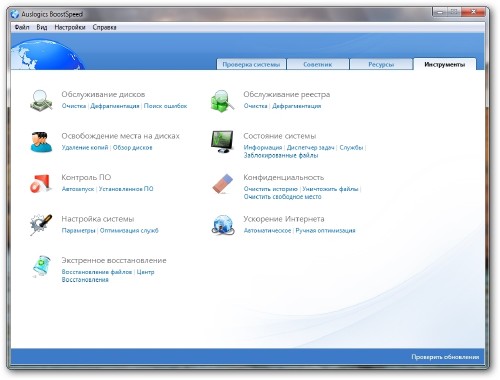Viewport: 500px width, 380px height.
Task: Click Дефрагментация under Обслуживание дисков
Action: click(x=115, y=106)
